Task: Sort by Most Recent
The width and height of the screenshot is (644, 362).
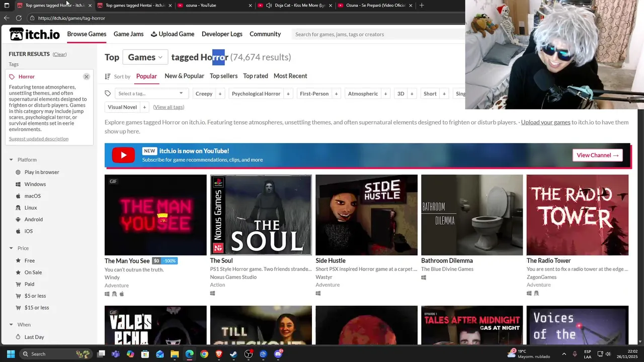Action: [290, 76]
